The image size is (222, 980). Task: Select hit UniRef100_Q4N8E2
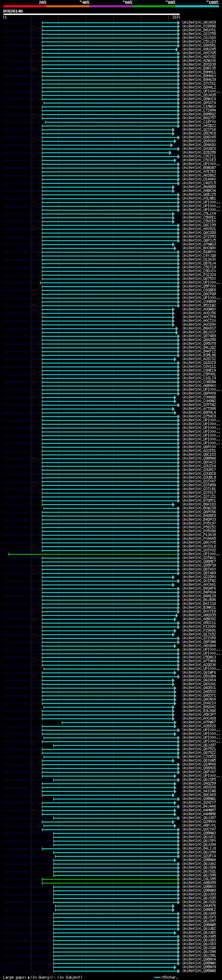click(x=199, y=909)
